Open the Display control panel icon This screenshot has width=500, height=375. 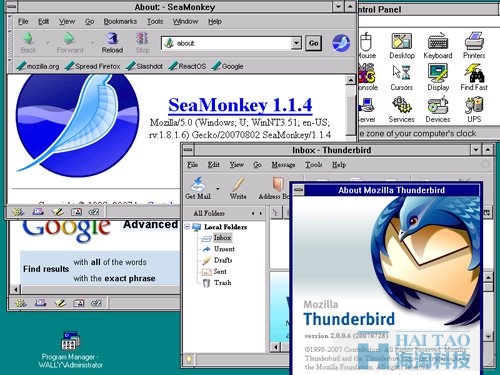pos(438,77)
